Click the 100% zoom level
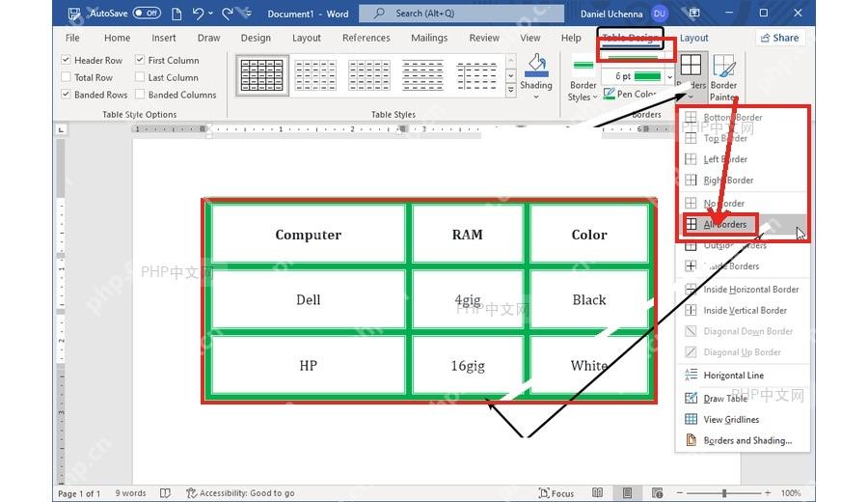This screenshot has height=502, width=868. (791, 492)
